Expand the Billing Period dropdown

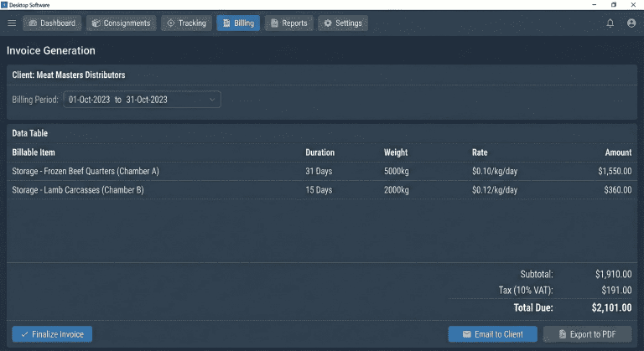pyautogui.click(x=140, y=100)
